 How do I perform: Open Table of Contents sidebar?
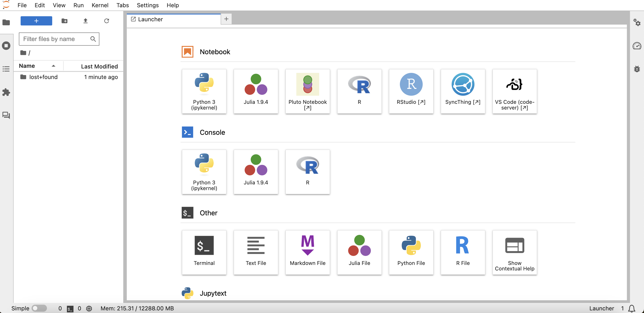6,69
